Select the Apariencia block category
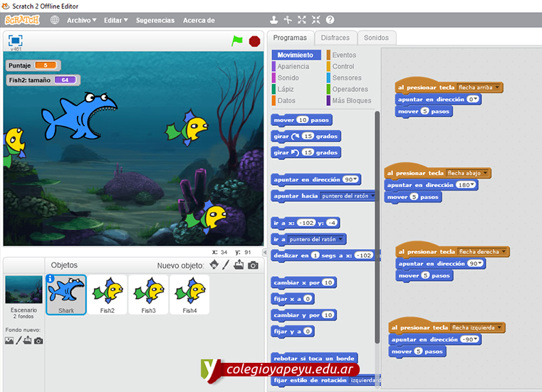542x392 pixels. tap(293, 66)
